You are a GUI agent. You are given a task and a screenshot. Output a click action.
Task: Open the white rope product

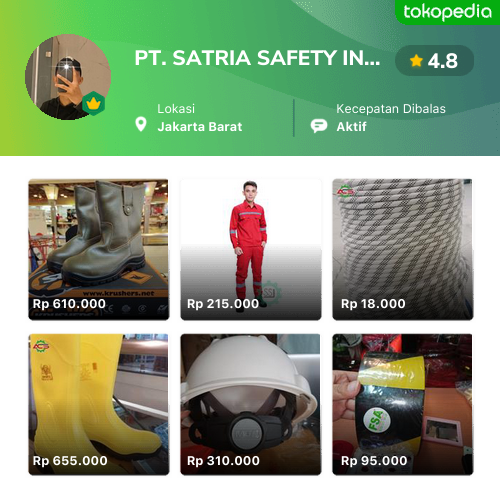403,250
